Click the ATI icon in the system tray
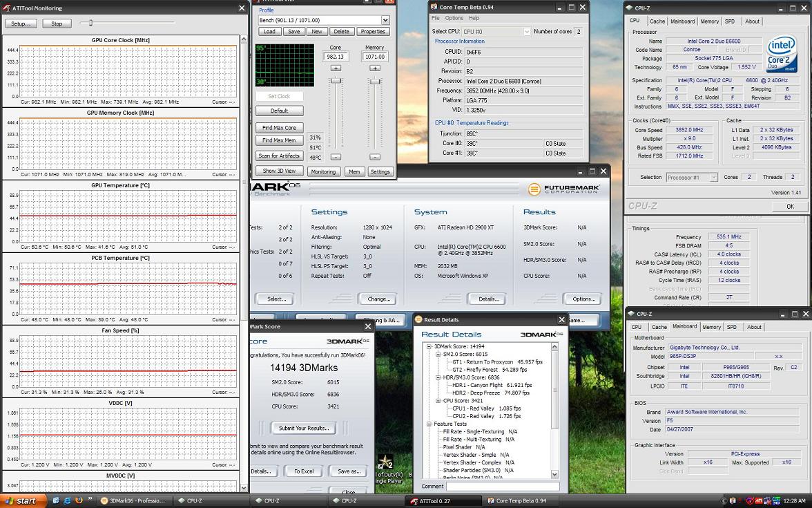 pos(759,500)
